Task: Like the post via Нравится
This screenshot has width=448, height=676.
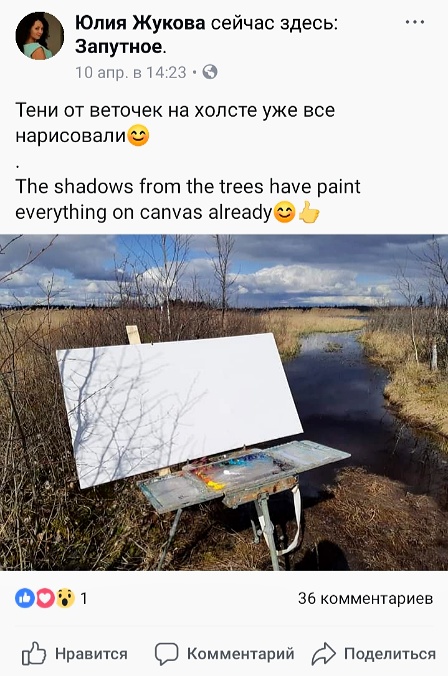Action: 75,654
